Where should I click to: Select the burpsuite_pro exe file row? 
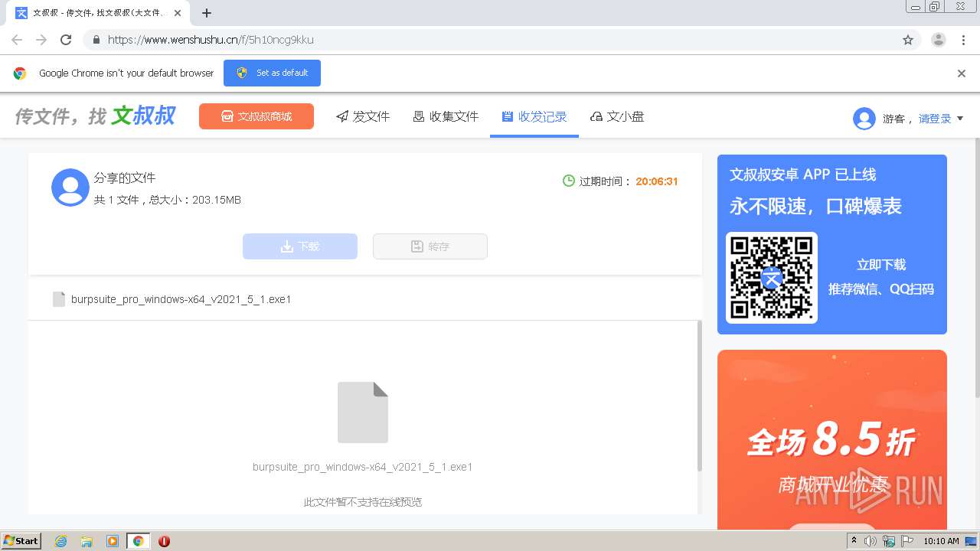(365, 299)
